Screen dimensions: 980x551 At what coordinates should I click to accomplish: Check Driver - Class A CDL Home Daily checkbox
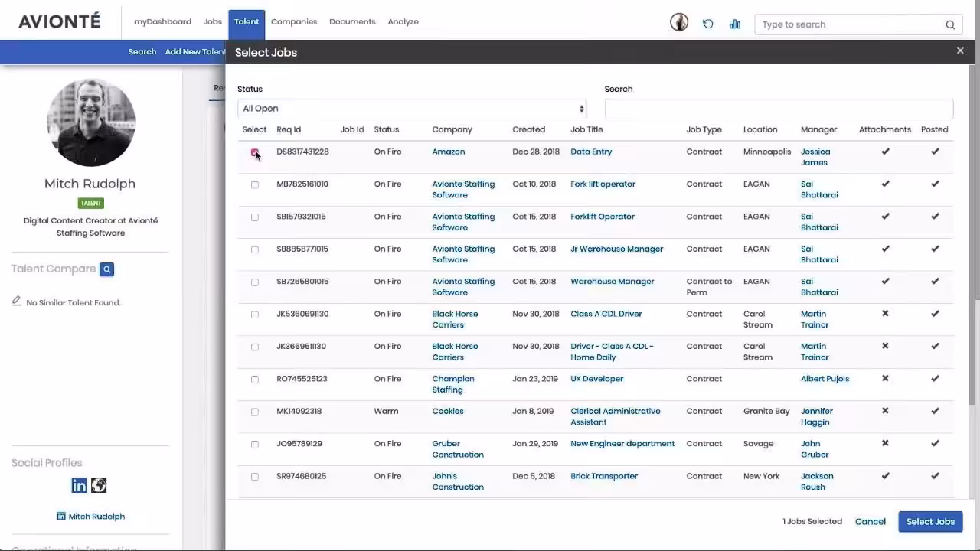coord(255,347)
